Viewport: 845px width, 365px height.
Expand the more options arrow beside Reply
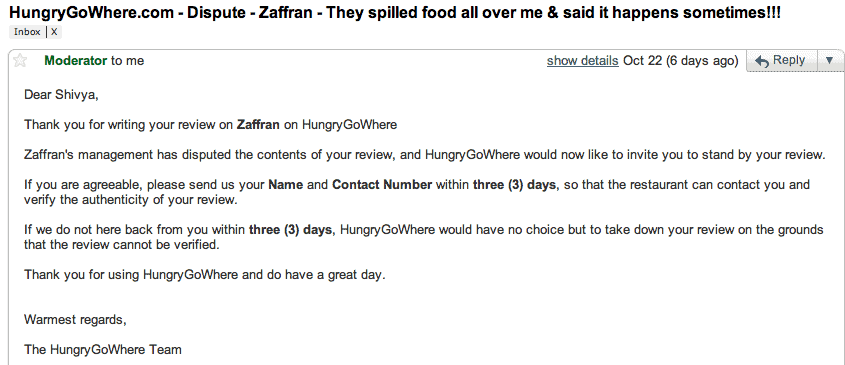[830, 60]
